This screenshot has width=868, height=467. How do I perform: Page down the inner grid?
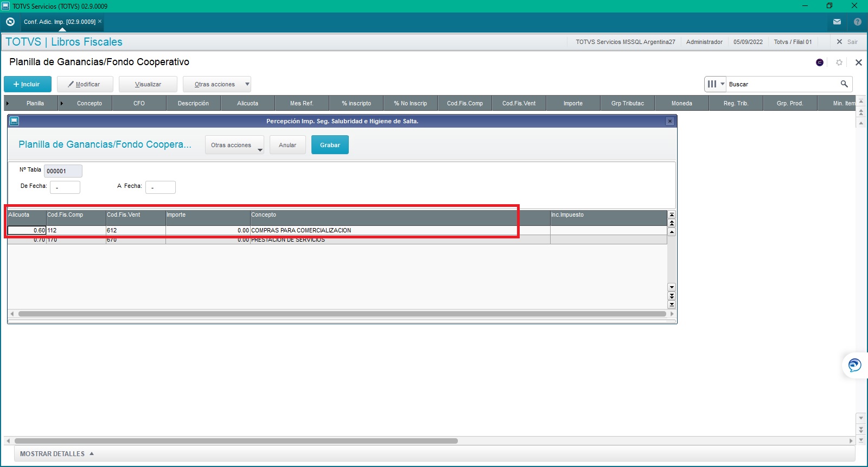[x=672, y=296]
